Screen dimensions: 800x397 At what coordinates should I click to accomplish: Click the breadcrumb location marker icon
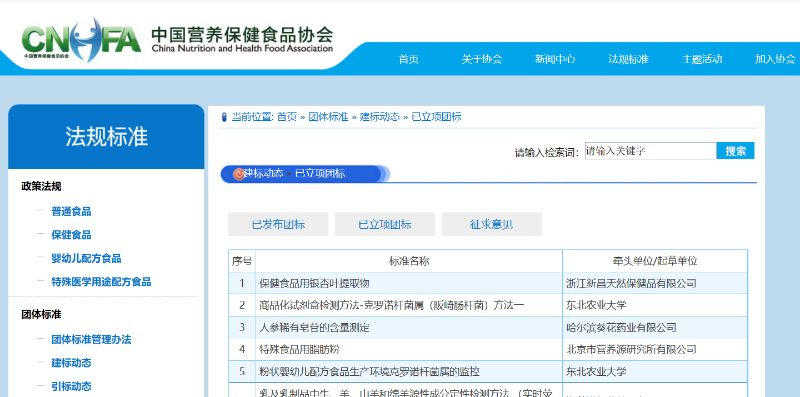[224, 118]
